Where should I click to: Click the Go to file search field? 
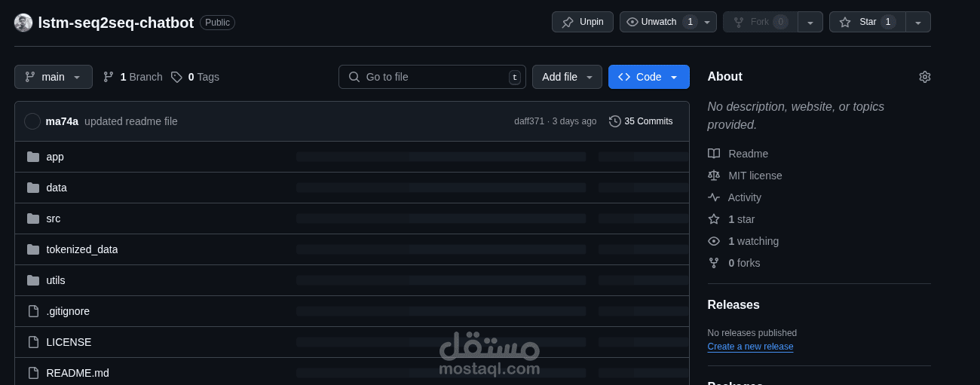tap(432, 77)
